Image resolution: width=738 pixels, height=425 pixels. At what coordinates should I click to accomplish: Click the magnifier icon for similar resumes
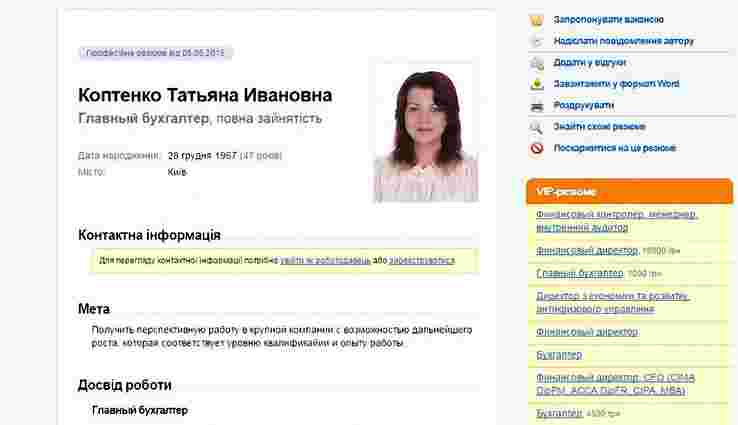click(537, 127)
